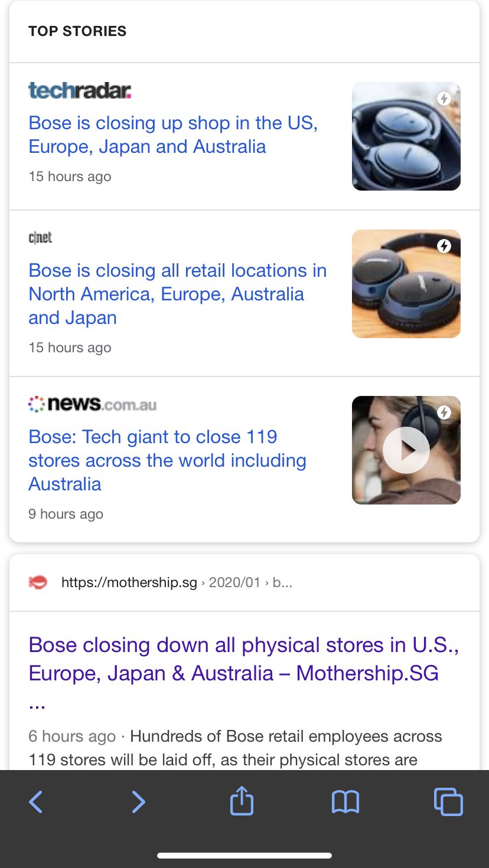
Task: Click the cnet logo
Action: (x=40, y=237)
